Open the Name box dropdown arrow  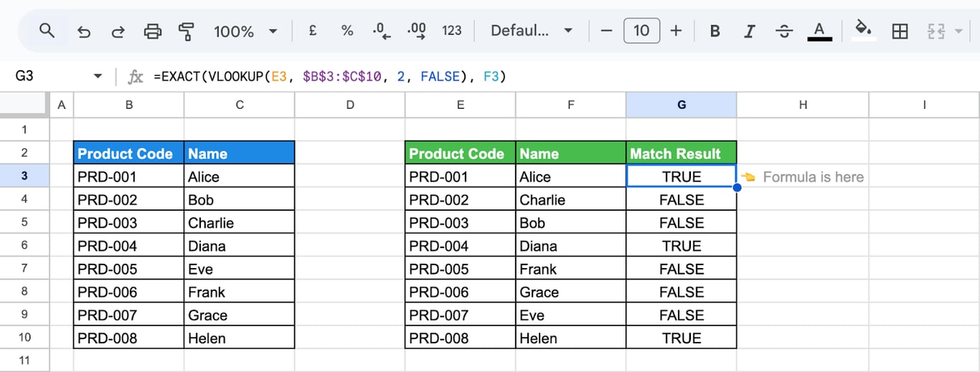pyautogui.click(x=98, y=77)
